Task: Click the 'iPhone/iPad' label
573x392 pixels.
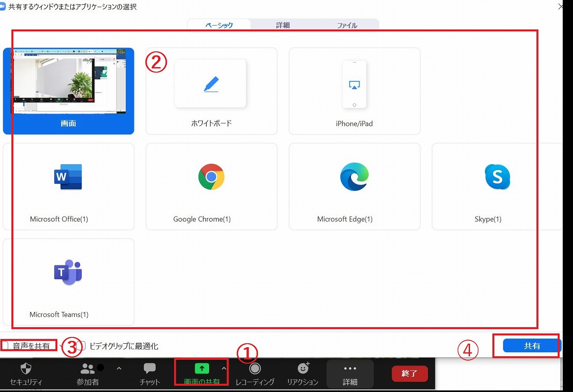Action: coord(354,124)
